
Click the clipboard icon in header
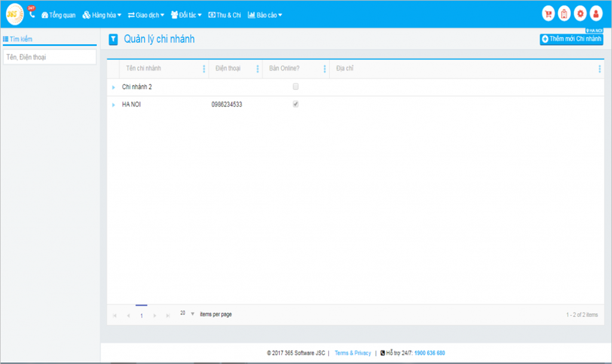tap(564, 14)
